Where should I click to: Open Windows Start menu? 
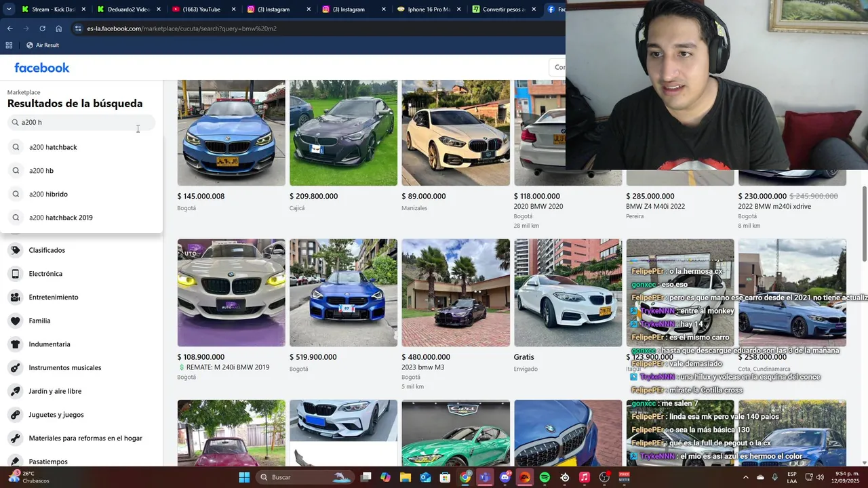pos(244,477)
